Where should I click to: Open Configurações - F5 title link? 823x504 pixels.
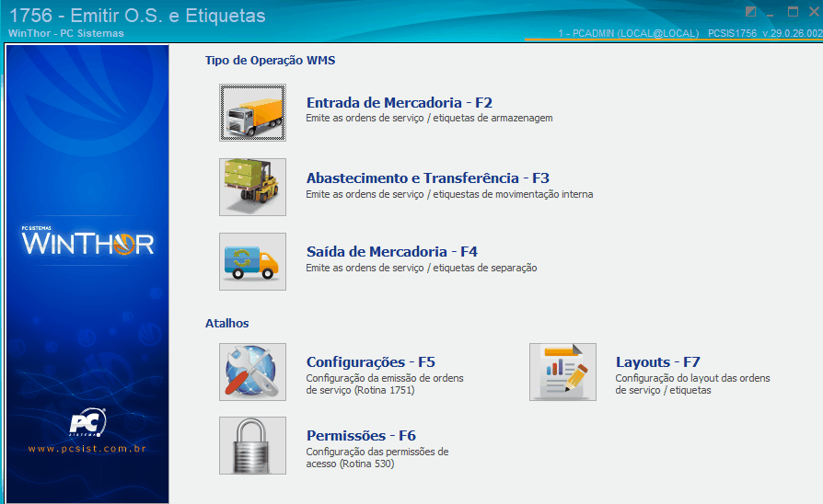click(371, 362)
